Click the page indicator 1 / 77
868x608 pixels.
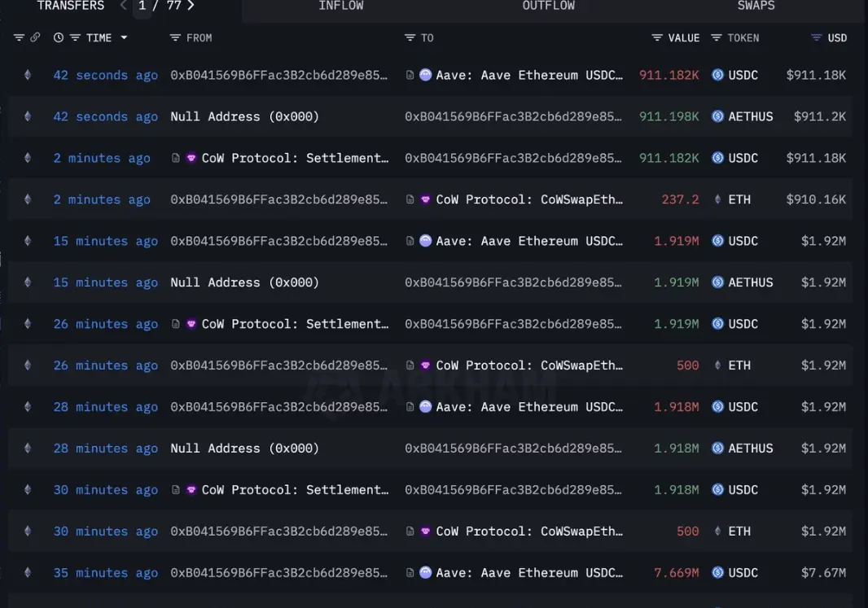[x=160, y=6]
